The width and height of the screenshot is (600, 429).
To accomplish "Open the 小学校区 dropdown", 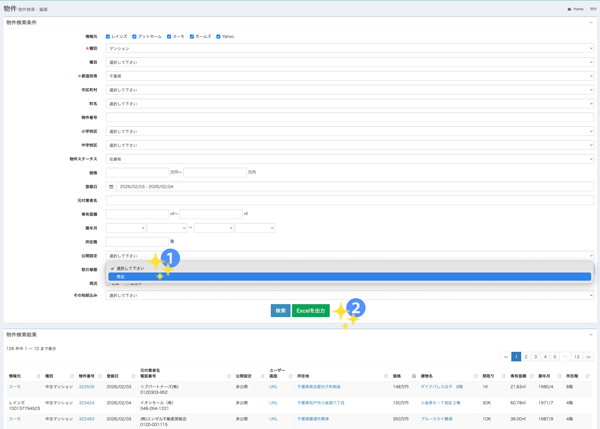I will point(350,131).
